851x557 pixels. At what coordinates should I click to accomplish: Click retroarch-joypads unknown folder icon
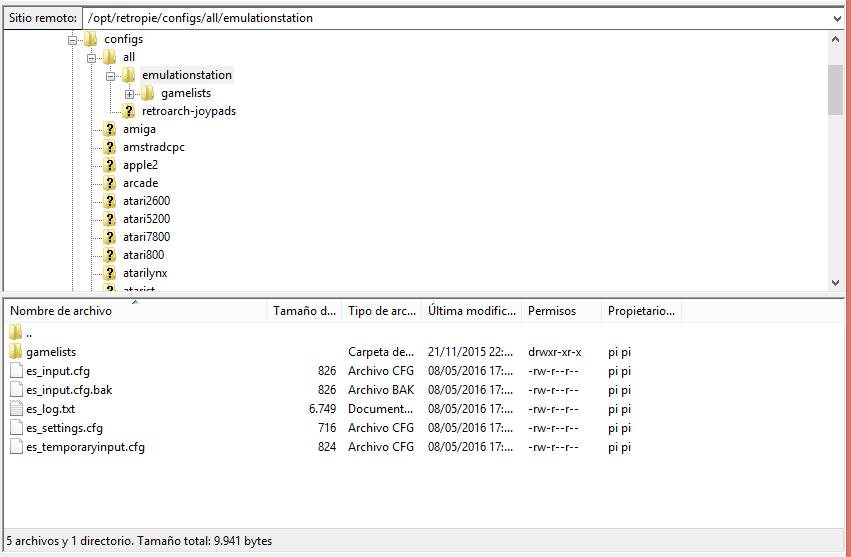tap(129, 111)
